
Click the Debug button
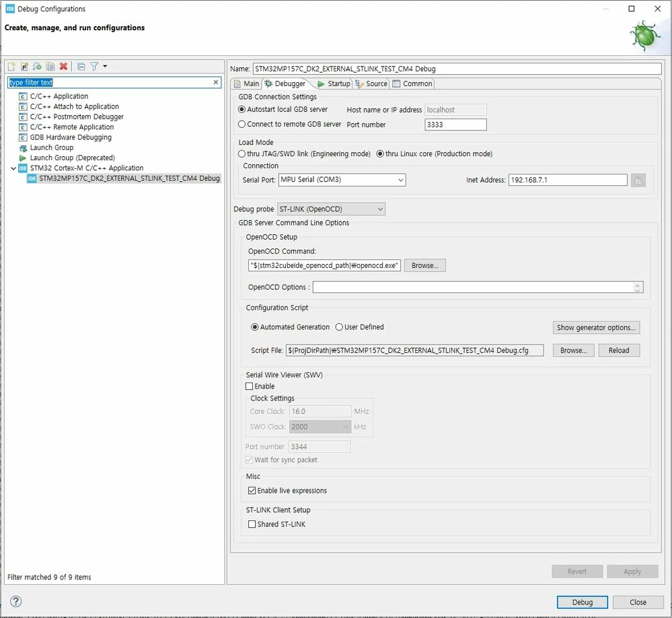click(x=583, y=603)
